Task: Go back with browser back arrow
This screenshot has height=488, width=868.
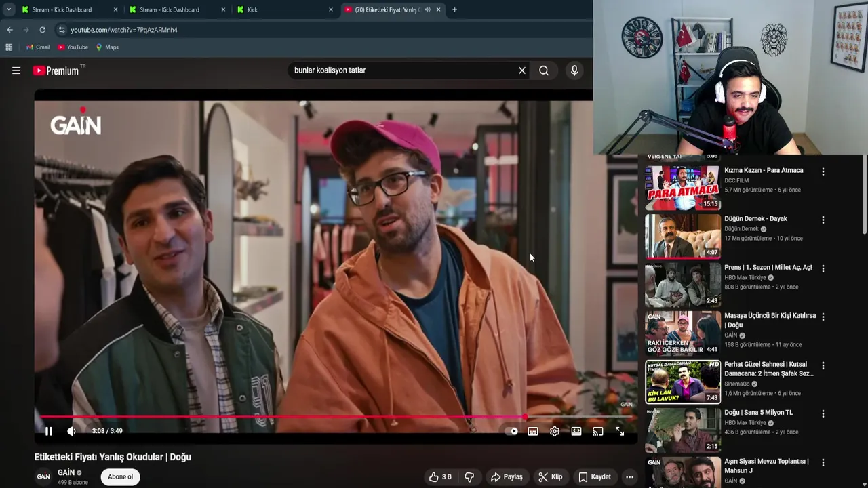Action: (9, 30)
